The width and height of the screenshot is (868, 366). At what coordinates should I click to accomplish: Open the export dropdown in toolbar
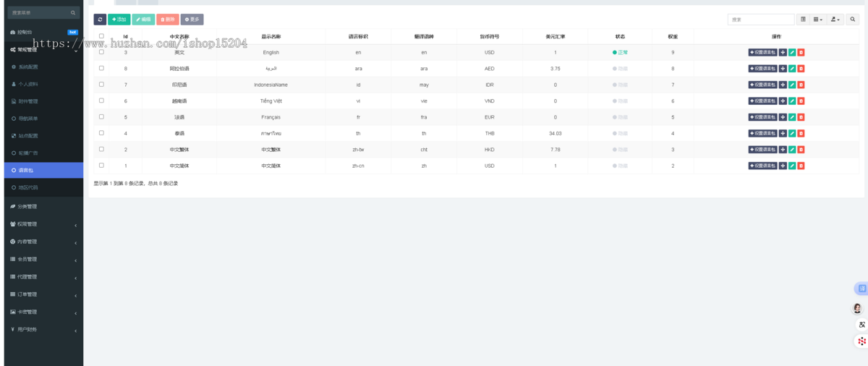pyautogui.click(x=836, y=20)
